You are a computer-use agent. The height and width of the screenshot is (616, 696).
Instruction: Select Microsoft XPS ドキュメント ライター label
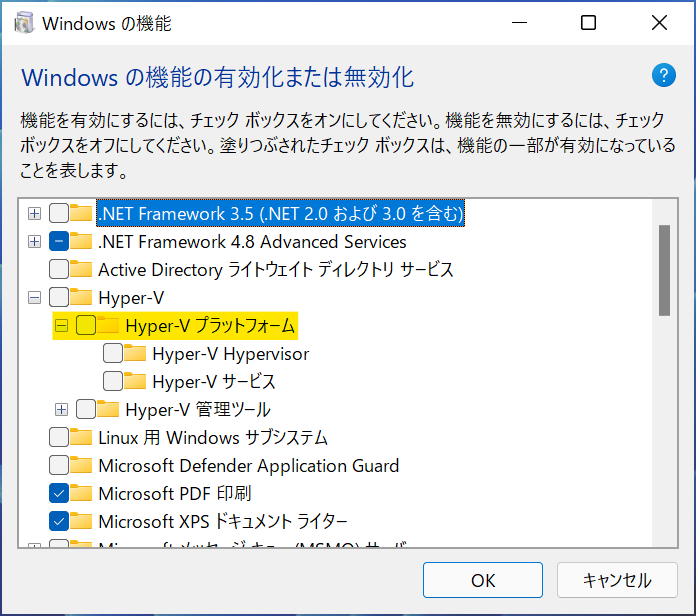223,521
